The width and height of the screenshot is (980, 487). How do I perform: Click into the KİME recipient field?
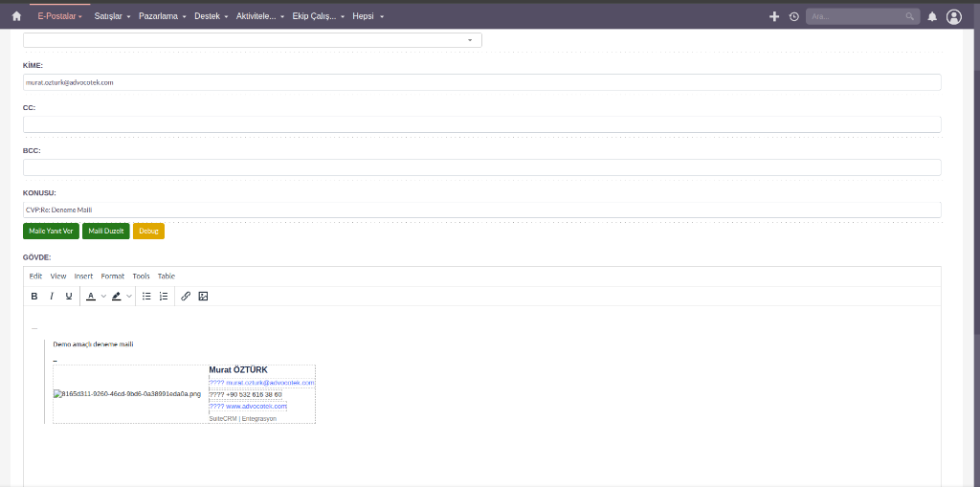click(482, 82)
